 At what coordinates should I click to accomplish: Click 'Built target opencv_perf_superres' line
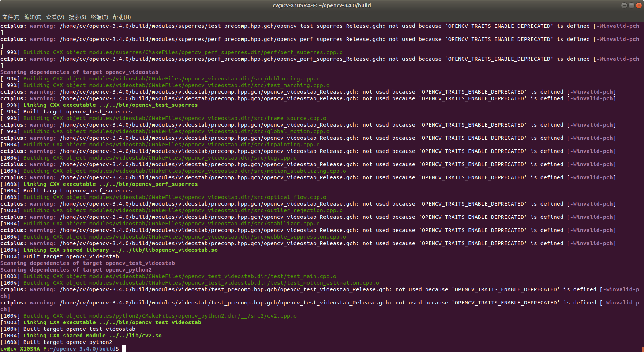pyautogui.click(x=66, y=191)
